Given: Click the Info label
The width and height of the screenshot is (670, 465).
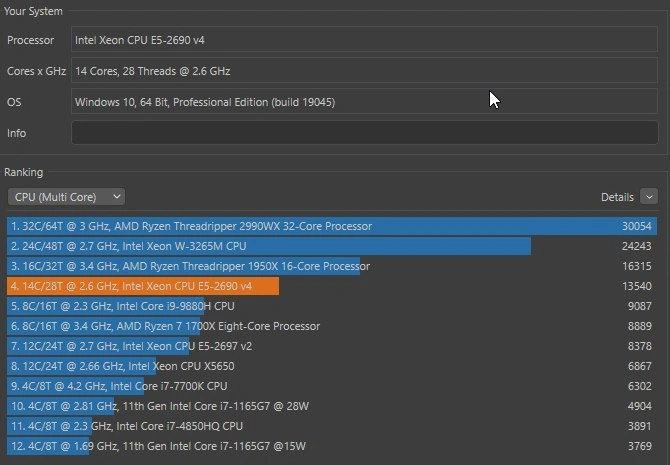Looking at the screenshot, I should pos(16,133).
